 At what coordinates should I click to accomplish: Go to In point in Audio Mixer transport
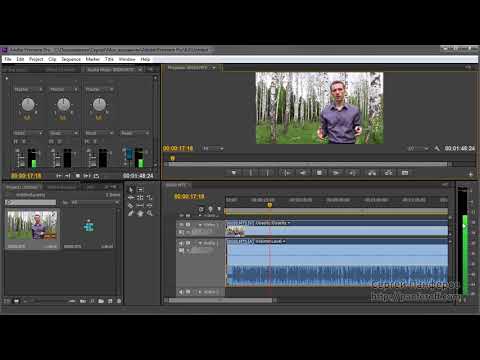point(59,176)
